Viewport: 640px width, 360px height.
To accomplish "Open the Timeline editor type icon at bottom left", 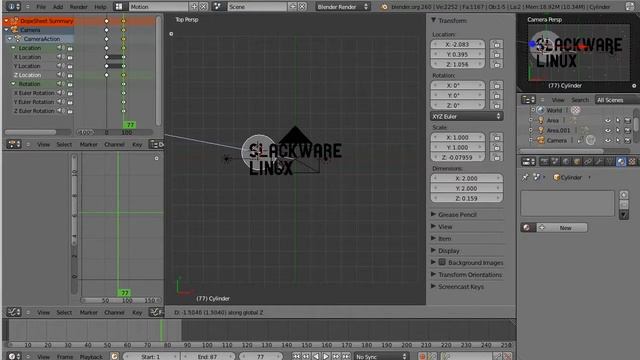I will pyautogui.click(x=13, y=356).
